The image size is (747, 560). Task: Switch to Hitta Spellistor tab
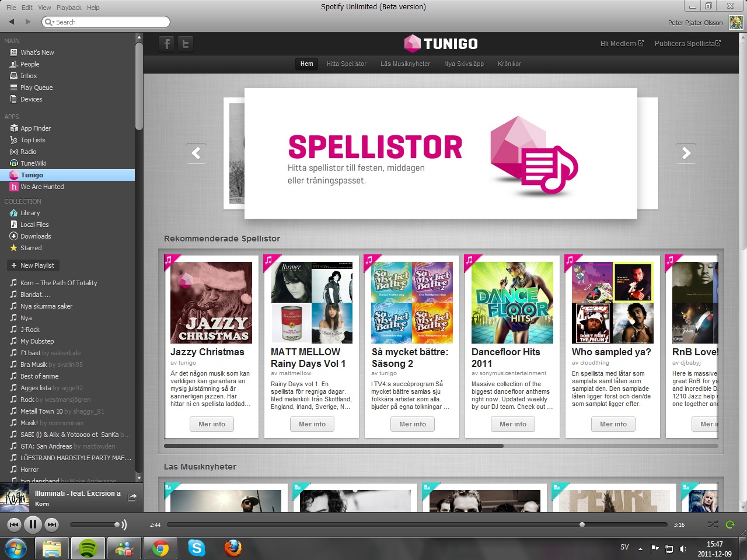[x=347, y=64]
